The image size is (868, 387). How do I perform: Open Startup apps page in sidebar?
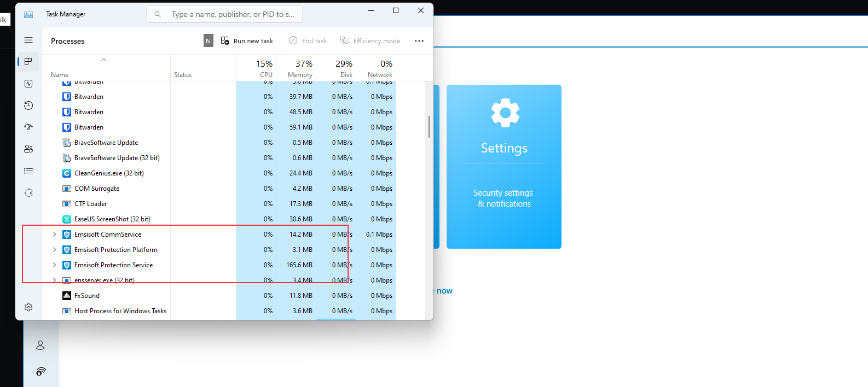click(28, 127)
